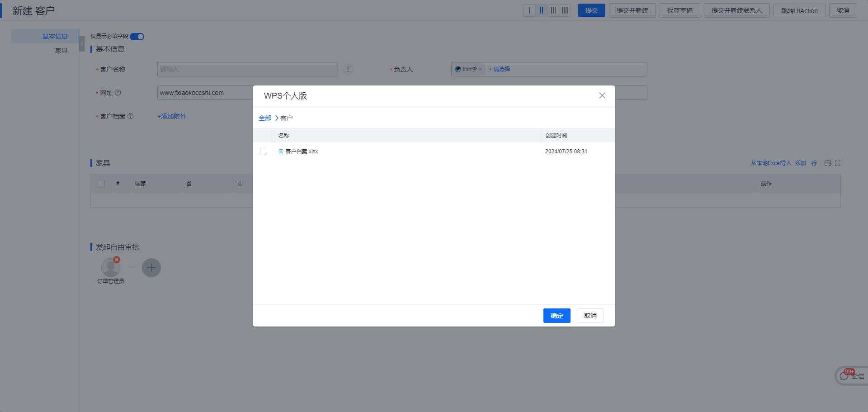Viewport: 868px width, 412px height.
Task: Check the 客户档案.xlsx file checkbox
Action: (264, 152)
